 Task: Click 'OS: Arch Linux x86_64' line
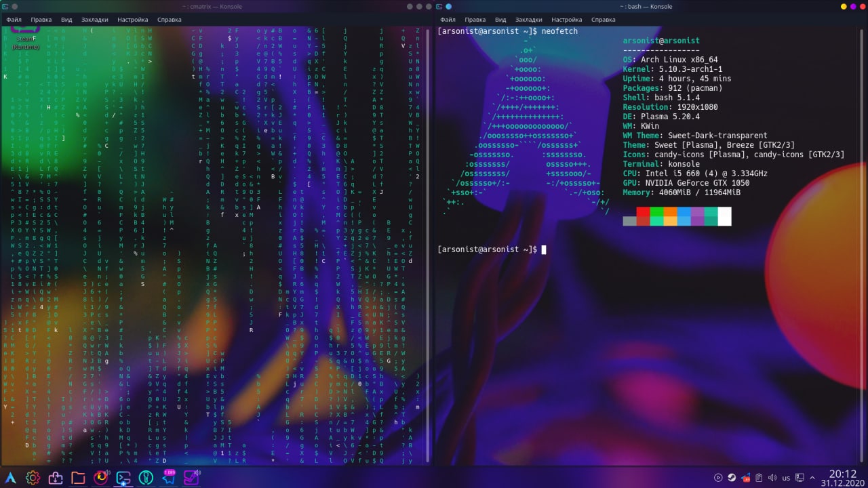click(670, 60)
